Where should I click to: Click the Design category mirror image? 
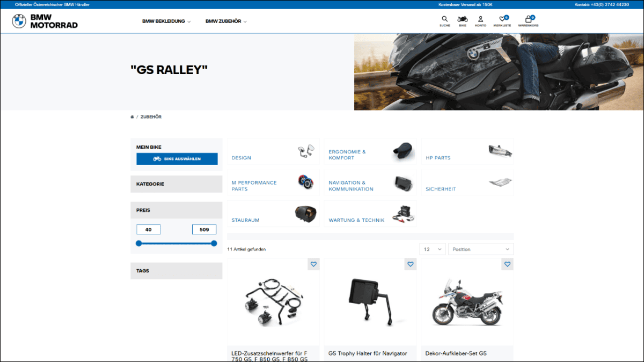306,152
